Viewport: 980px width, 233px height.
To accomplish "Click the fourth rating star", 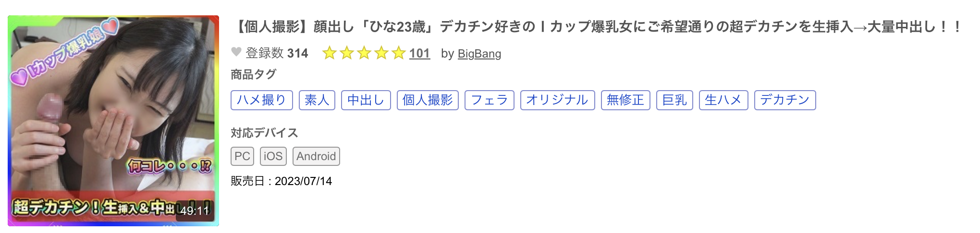I will tap(381, 53).
